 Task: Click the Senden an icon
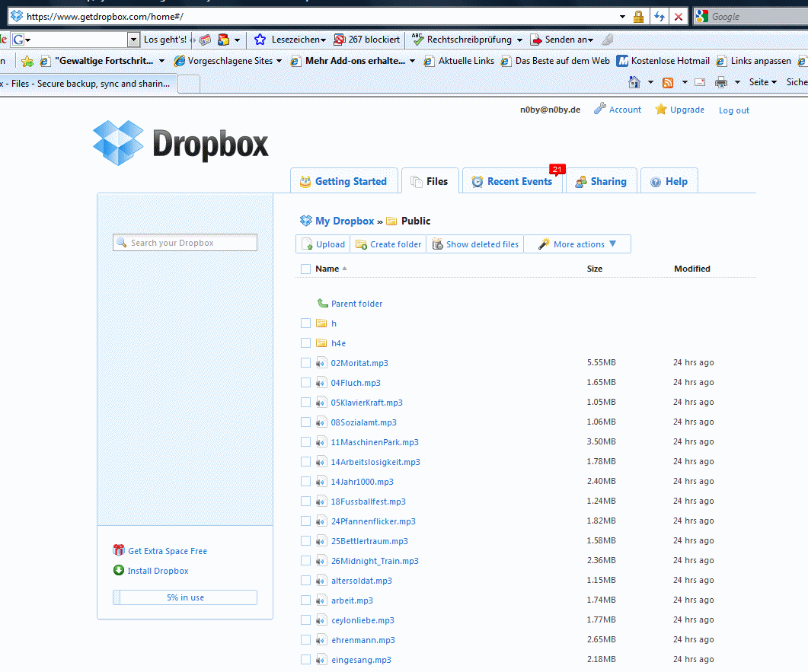point(536,40)
